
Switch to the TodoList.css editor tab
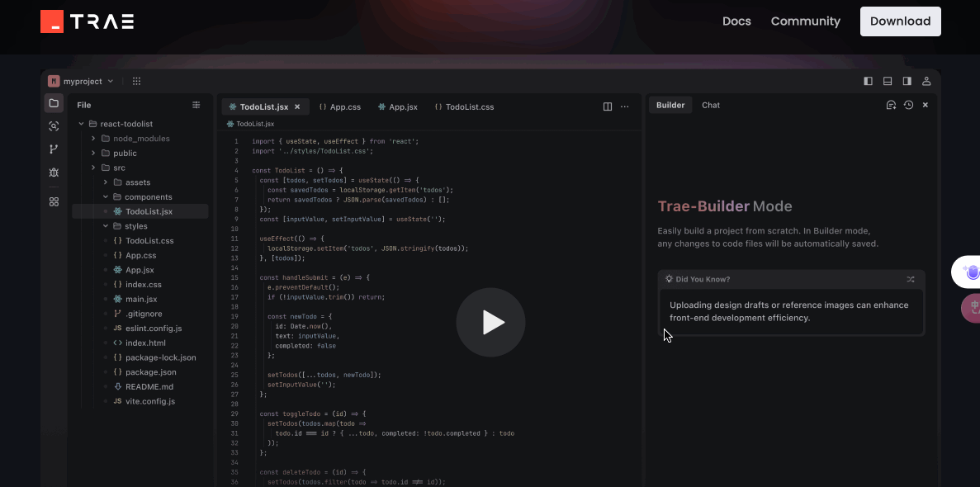point(464,107)
